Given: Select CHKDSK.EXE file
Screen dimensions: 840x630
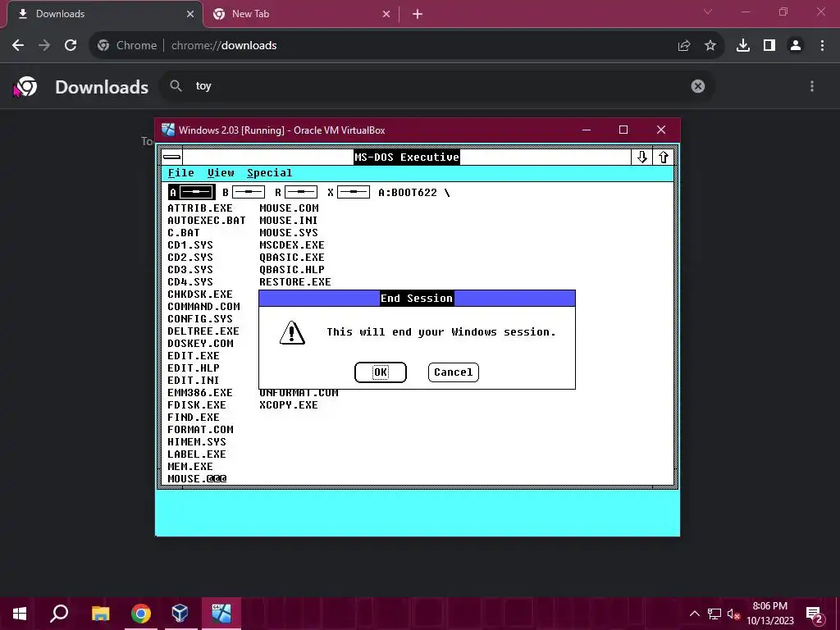Looking at the screenshot, I should (x=200, y=294).
